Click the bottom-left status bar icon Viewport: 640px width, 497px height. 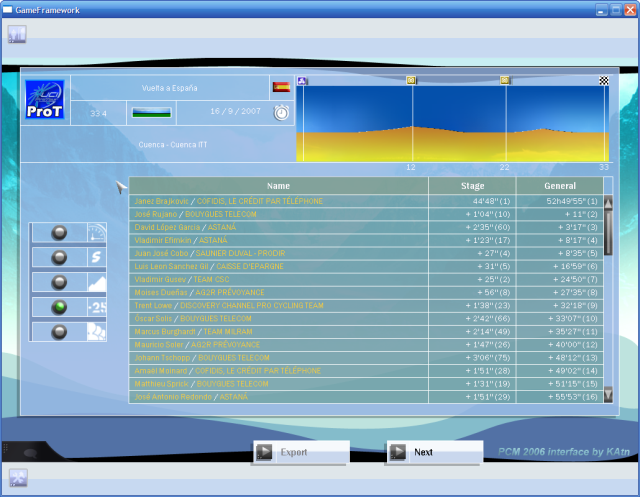pos(18,478)
